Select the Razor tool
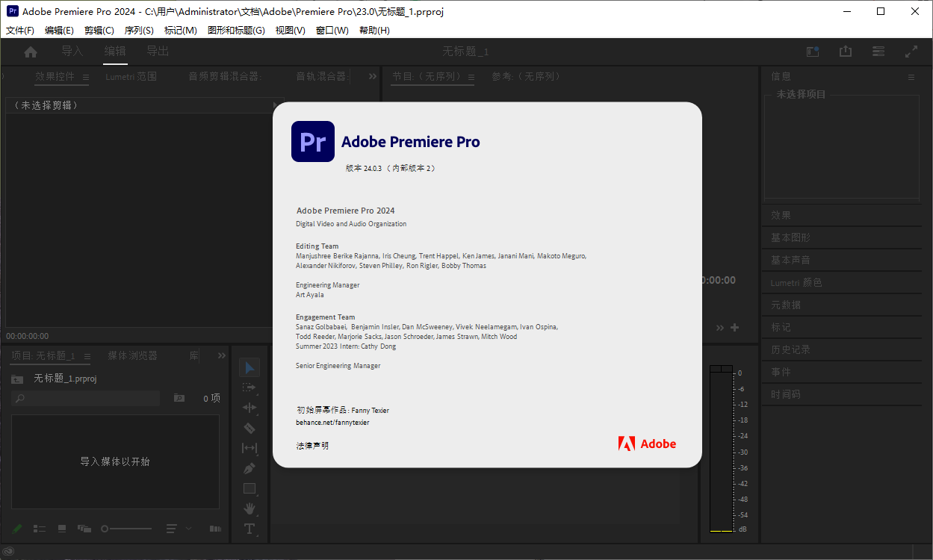933x560 pixels. 249,428
